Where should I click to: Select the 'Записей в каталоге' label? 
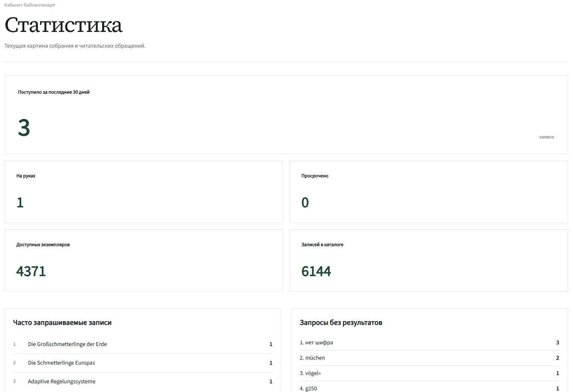tap(322, 244)
